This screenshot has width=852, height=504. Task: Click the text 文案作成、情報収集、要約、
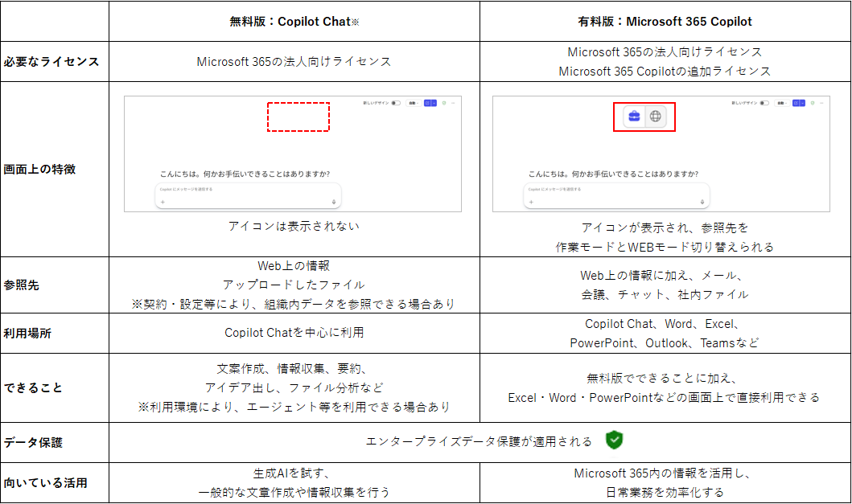pyautogui.click(x=294, y=369)
